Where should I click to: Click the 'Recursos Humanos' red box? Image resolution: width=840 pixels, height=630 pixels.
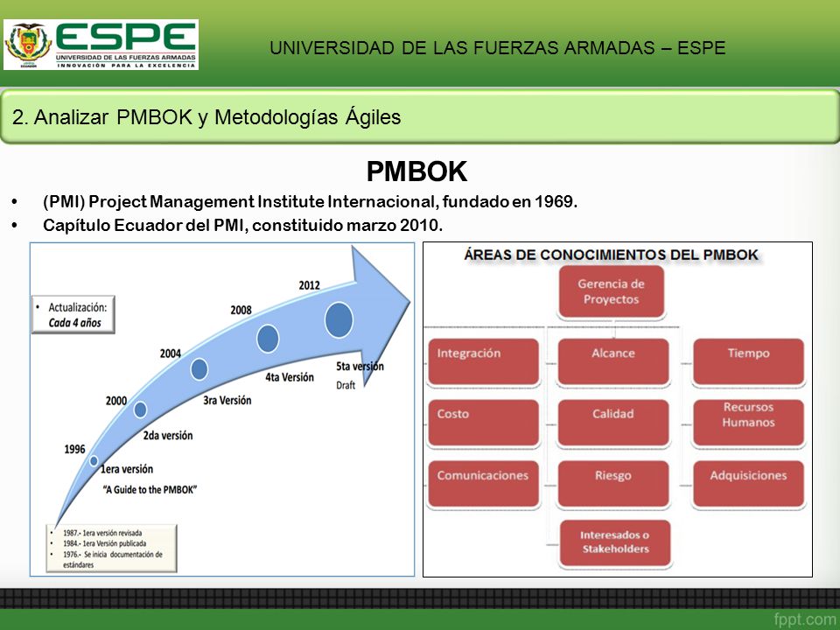748,423
